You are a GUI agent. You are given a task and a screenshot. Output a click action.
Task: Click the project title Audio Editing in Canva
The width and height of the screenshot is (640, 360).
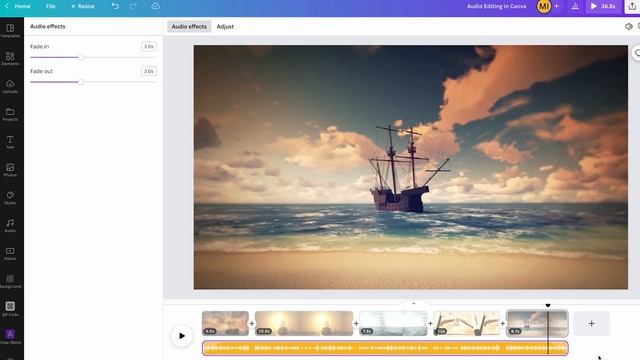[496, 6]
